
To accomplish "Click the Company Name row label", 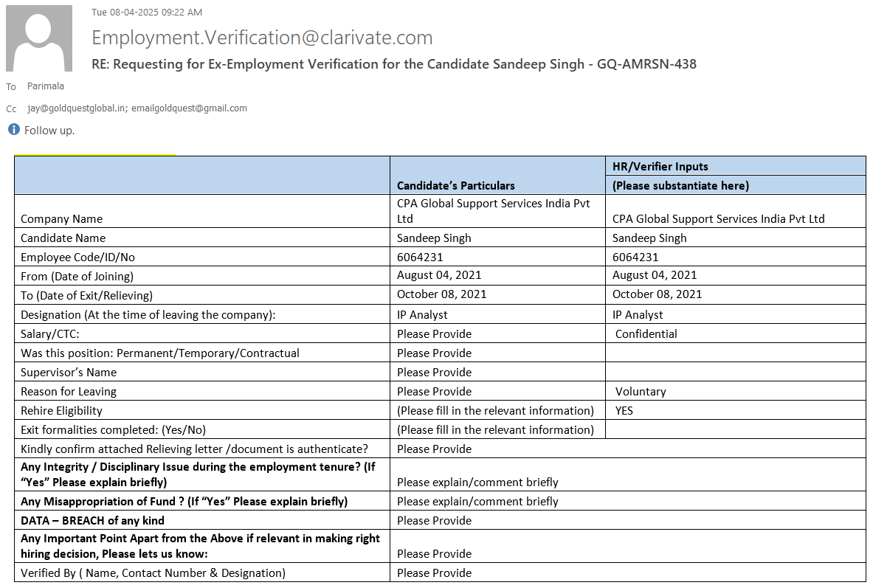I will point(62,219).
